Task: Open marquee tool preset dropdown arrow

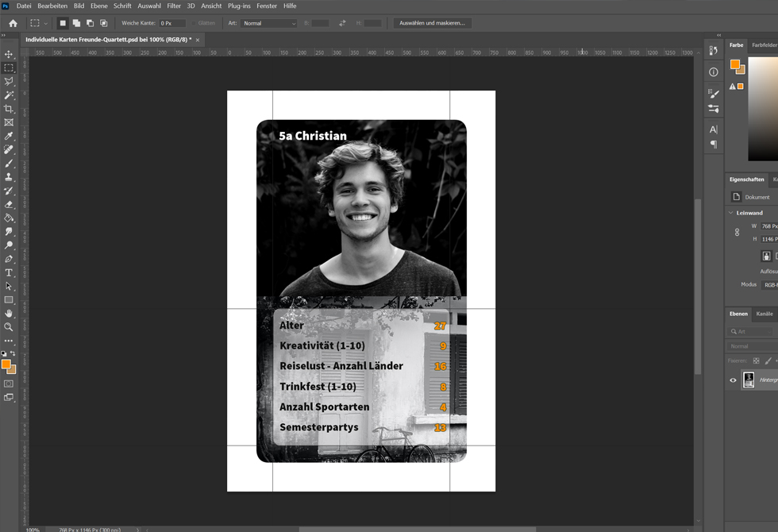Action: click(x=46, y=23)
